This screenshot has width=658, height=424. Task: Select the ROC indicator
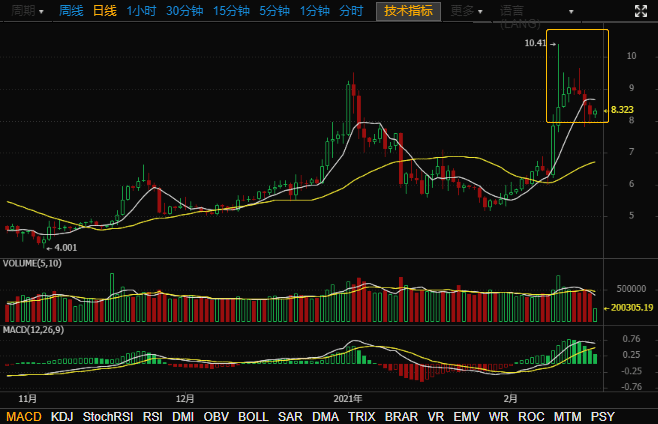pyautogui.click(x=531, y=416)
